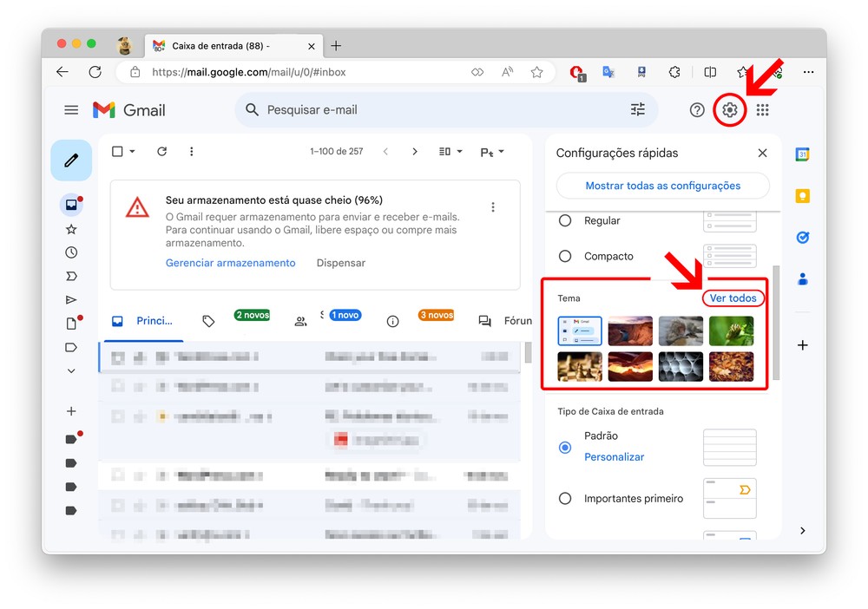Create new label plus in sidebar
Image resolution: width=868 pixels, height=609 pixels.
click(x=71, y=411)
